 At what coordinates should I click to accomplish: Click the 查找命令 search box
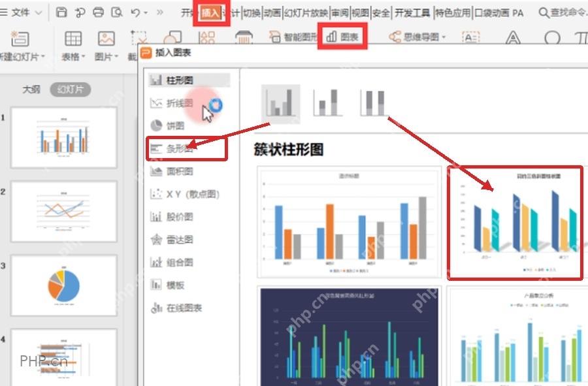(x=563, y=13)
